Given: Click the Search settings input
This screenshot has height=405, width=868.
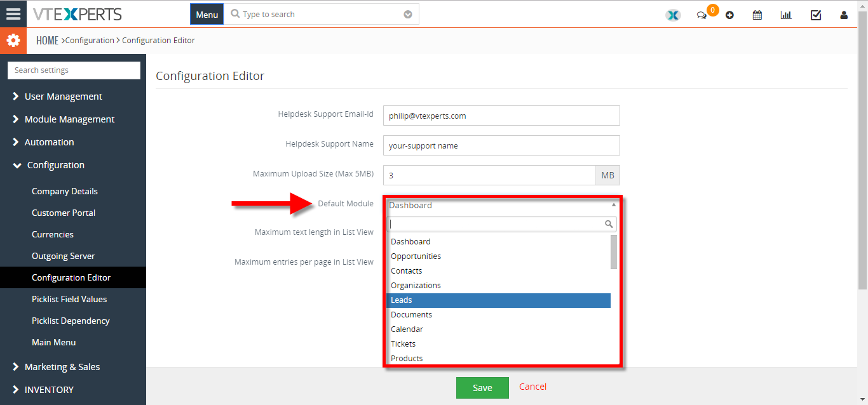Looking at the screenshot, I should click(74, 70).
